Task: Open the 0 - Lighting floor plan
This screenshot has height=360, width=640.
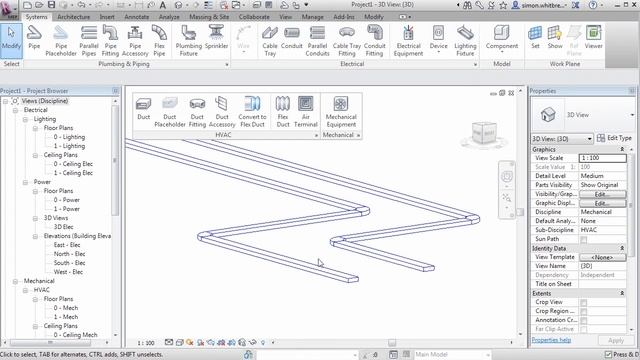Action: pos(69,137)
